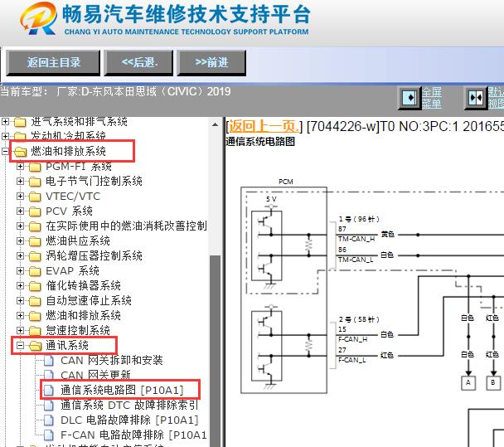Click the F-CAN_L pin label
Image resolution: width=504 pixels, height=447 pixels.
[352, 360]
